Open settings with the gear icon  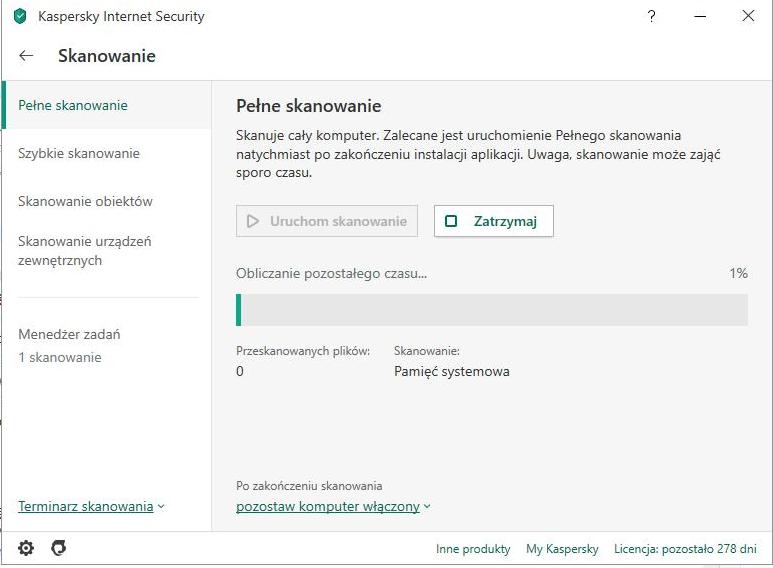[x=26, y=548]
